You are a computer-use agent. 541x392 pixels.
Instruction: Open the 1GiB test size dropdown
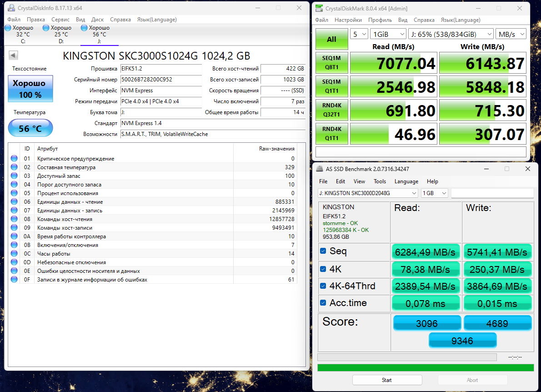pos(388,34)
